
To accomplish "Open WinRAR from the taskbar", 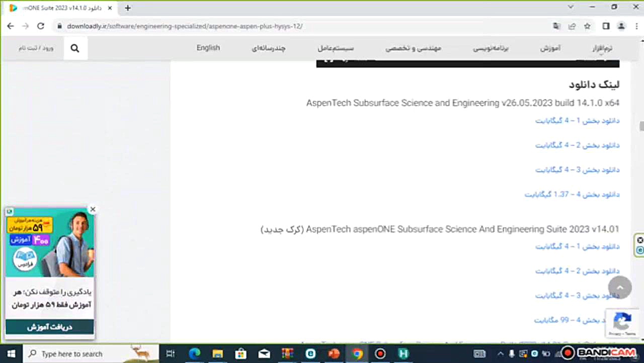I will tap(287, 353).
